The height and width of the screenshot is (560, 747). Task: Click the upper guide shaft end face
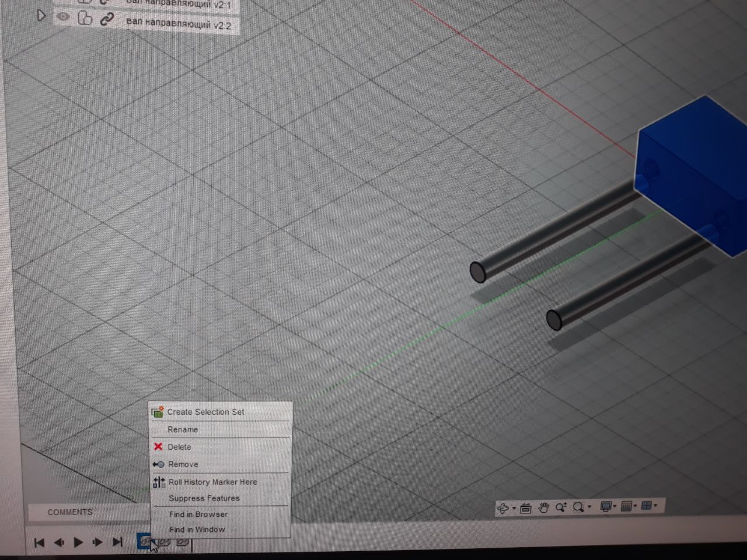tap(478, 272)
